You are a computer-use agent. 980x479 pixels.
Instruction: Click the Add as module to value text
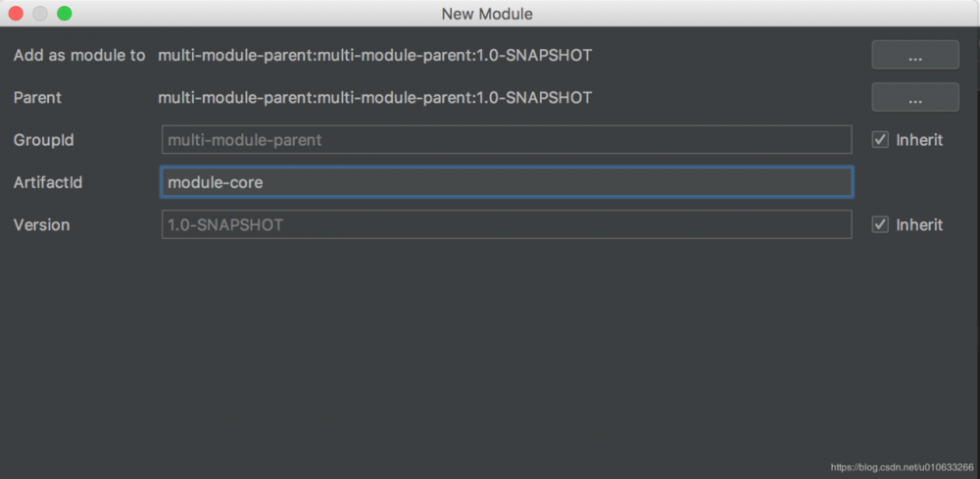click(x=374, y=56)
